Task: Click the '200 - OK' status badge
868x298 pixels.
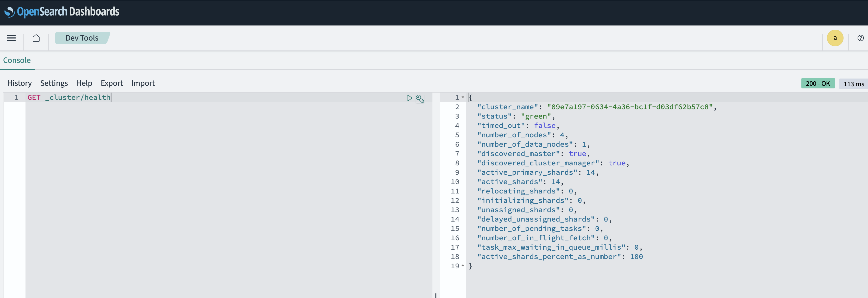Action: click(x=818, y=83)
